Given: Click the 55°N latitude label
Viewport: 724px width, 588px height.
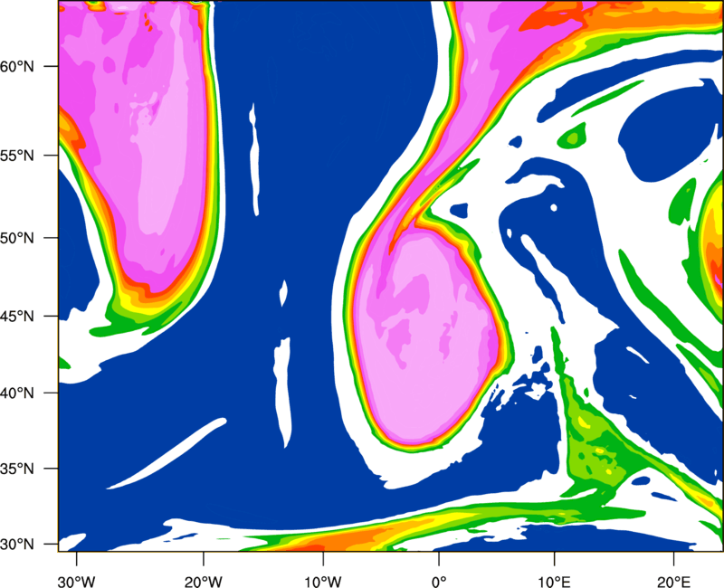Looking at the screenshot, I should (x=17, y=156).
